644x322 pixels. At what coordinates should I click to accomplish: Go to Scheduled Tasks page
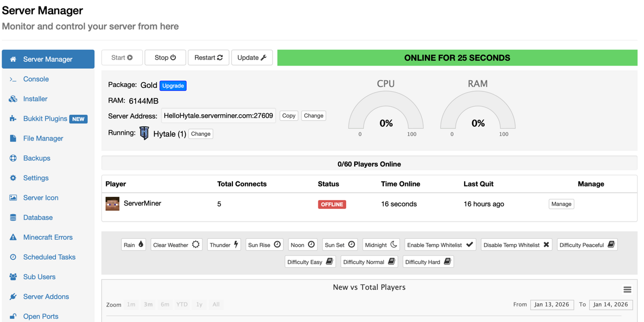pyautogui.click(x=49, y=257)
